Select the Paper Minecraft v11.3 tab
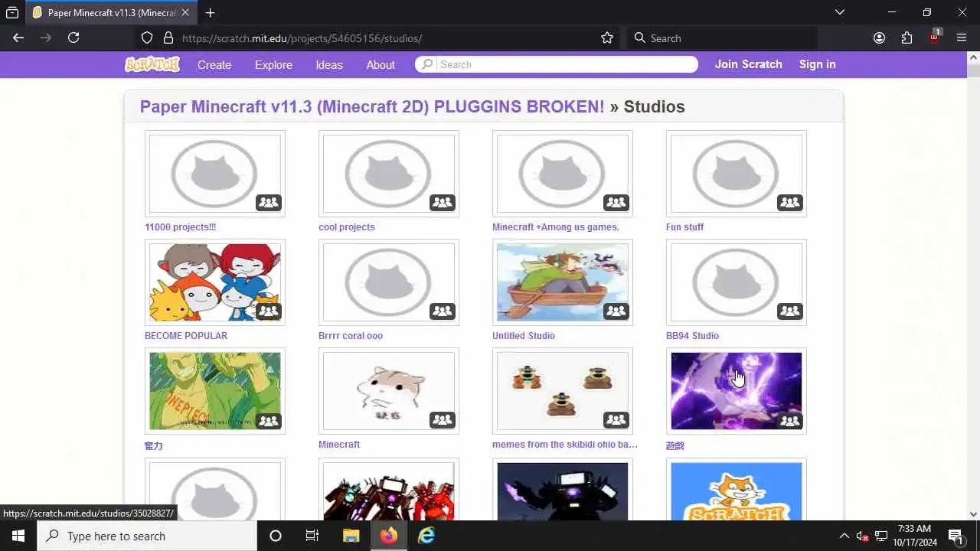The height and width of the screenshot is (551, 980). [110, 12]
